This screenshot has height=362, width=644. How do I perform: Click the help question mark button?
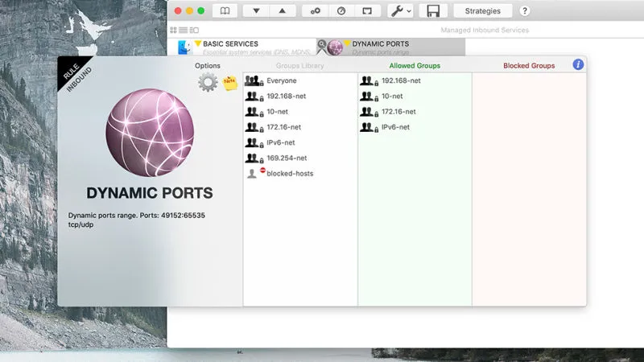click(x=525, y=11)
